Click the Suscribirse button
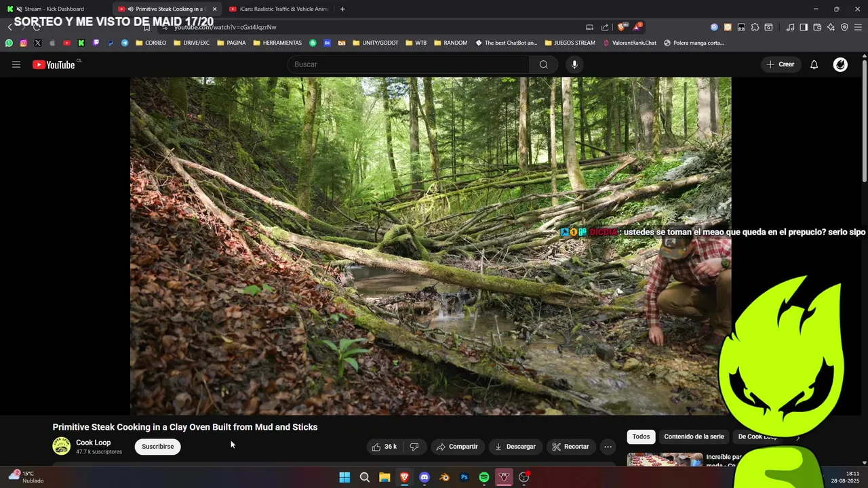Image resolution: width=868 pixels, height=488 pixels. [x=158, y=447]
